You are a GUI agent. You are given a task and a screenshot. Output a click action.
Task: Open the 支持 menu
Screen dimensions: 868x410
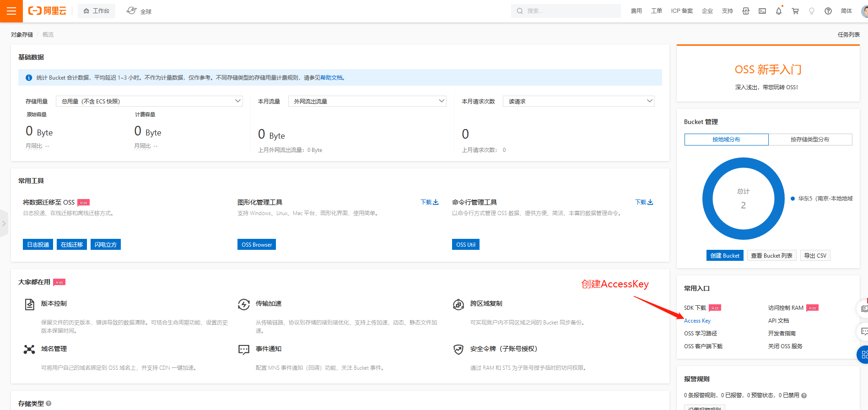pyautogui.click(x=728, y=11)
